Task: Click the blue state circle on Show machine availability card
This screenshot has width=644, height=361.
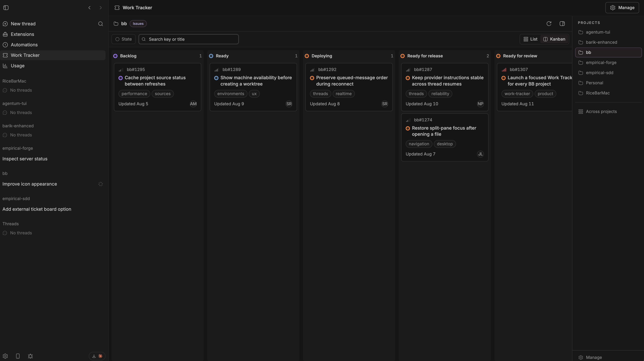Action: coord(216,78)
